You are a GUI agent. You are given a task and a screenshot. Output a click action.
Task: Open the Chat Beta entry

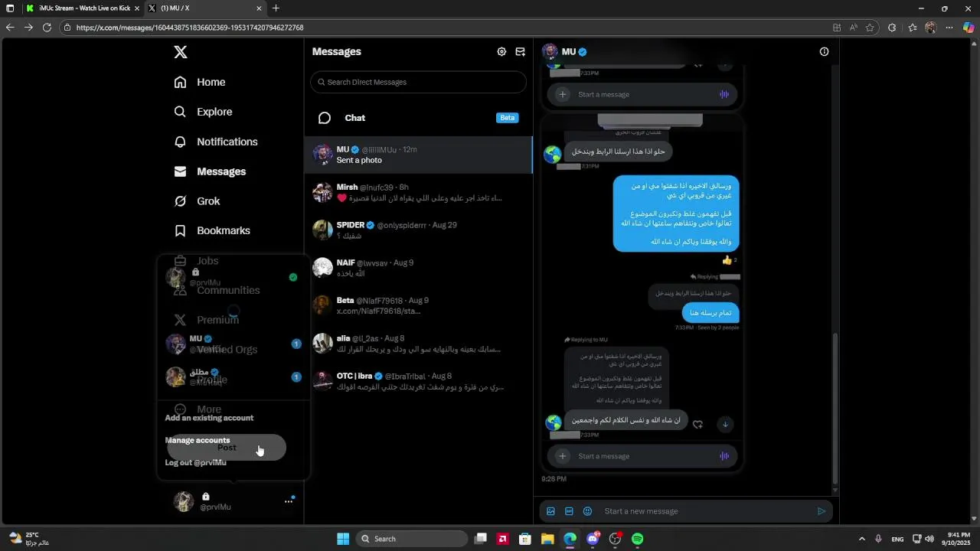(x=418, y=118)
